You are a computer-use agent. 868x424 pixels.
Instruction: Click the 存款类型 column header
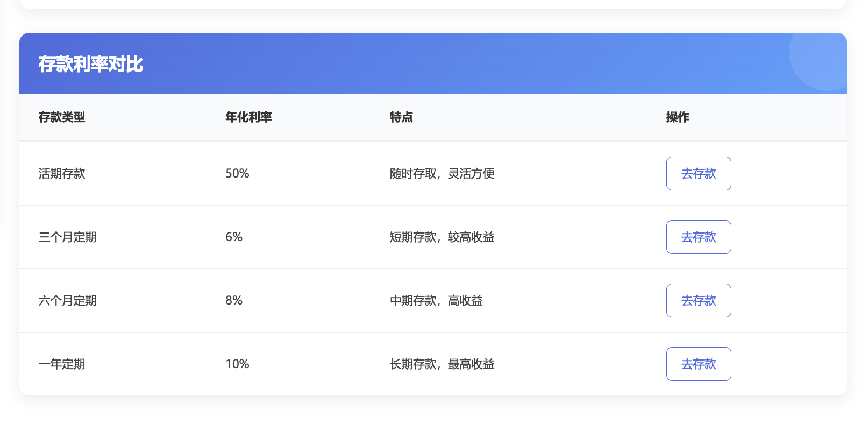point(62,117)
